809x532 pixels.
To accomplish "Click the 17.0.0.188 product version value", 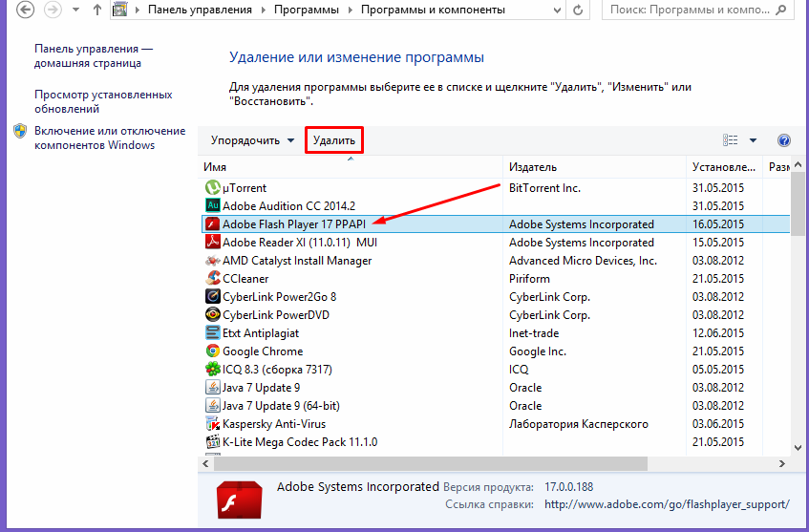I will pyautogui.click(x=569, y=486).
